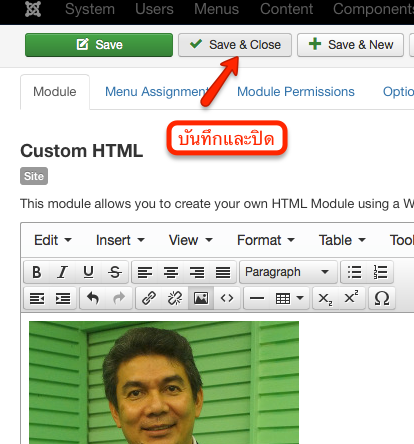Insert numbered list
The image size is (414, 444).
tap(380, 272)
